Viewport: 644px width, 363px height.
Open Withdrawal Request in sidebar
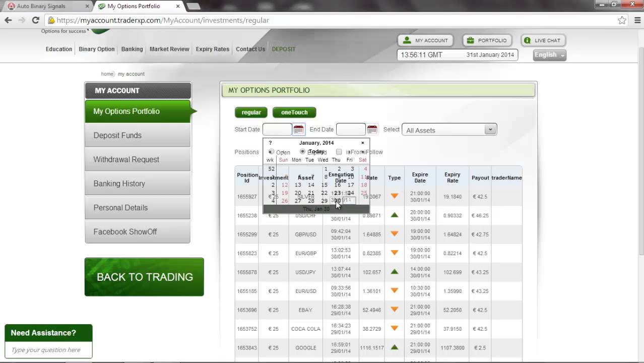click(x=138, y=159)
